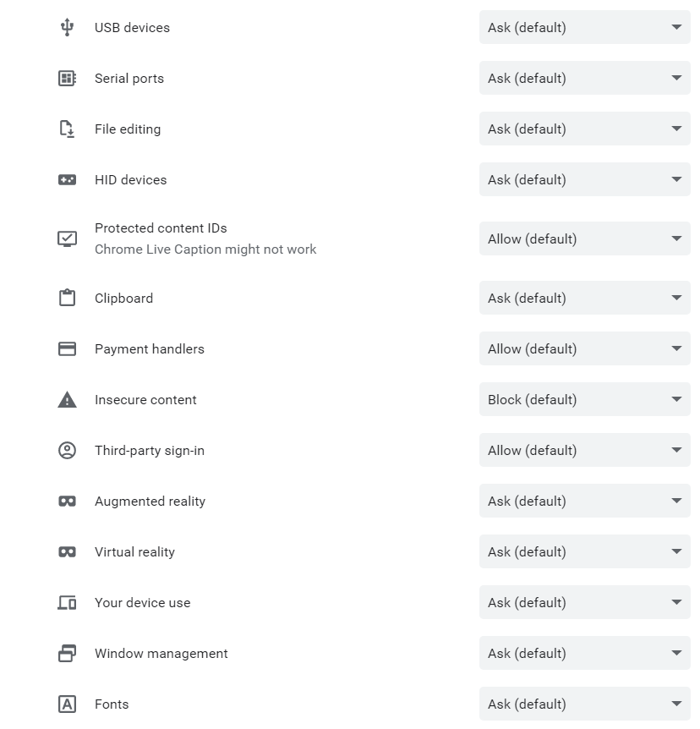Click the Serial ports icon
Image resolution: width=700 pixels, height=729 pixels.
click(x=67, y=79)
